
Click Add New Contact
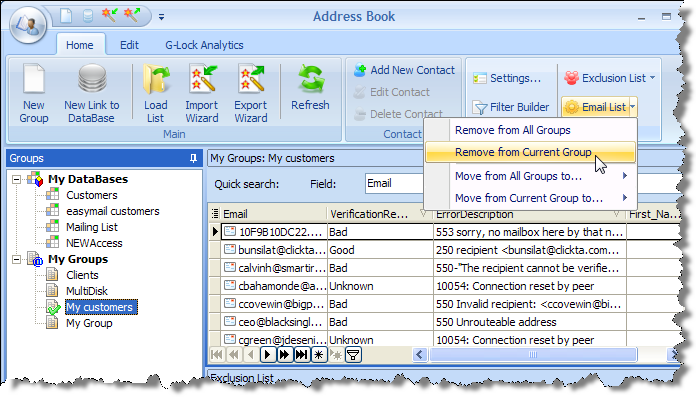coord(404,70)
